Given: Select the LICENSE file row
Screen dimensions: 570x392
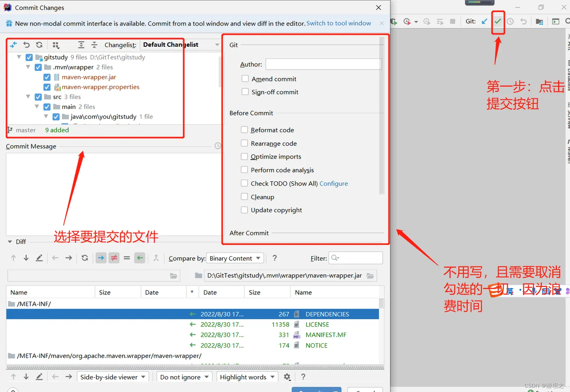Looking at the screenshot, I should [193, 324].
